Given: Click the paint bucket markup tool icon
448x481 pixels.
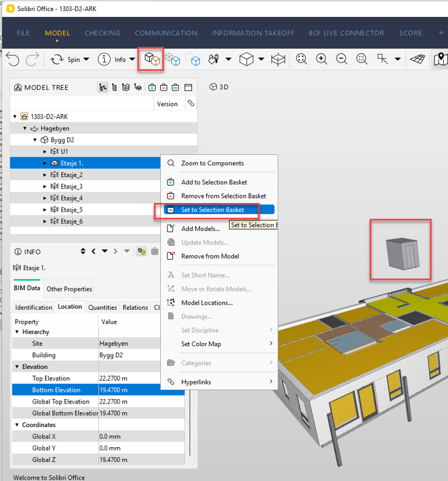Looking at the screenshot, I should coord(214,59).
